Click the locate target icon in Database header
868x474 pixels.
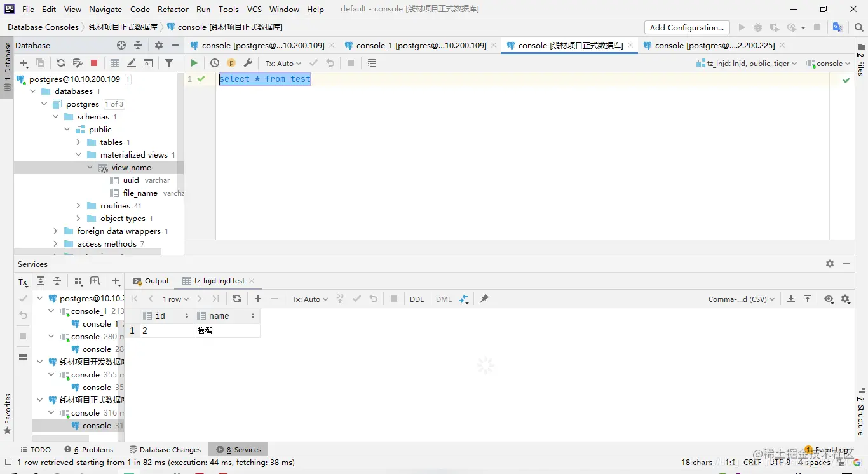click(x=121, y=45)
